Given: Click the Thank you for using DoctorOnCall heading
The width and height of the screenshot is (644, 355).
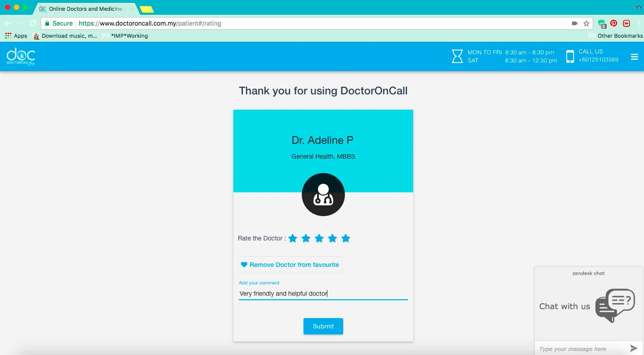Looking at the screenshot, I should [323, 91].
